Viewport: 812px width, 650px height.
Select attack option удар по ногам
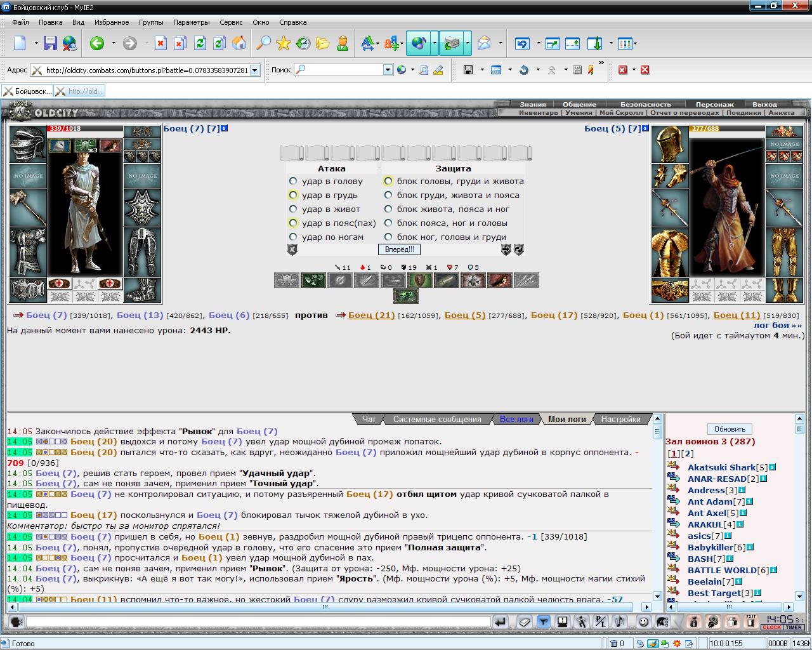pyautogui.click(x=293, y=237)
